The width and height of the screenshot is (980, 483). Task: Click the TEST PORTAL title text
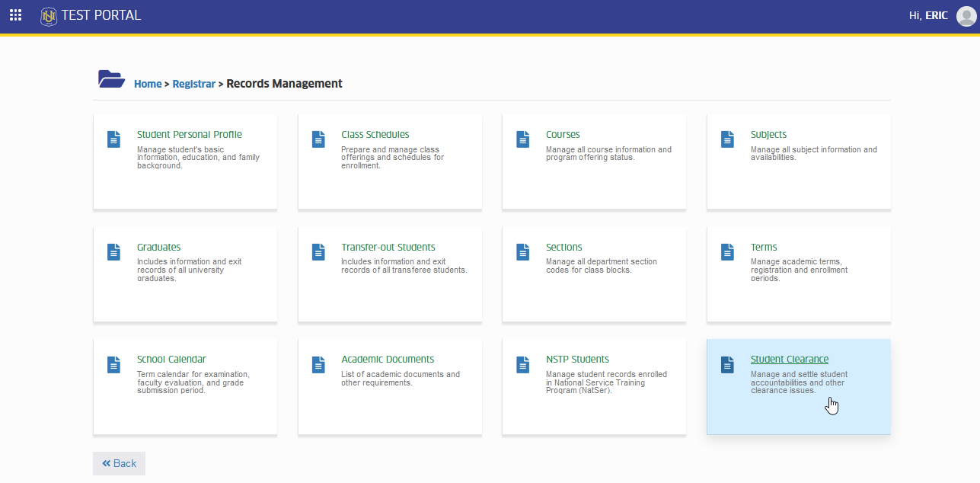(101, 15)
